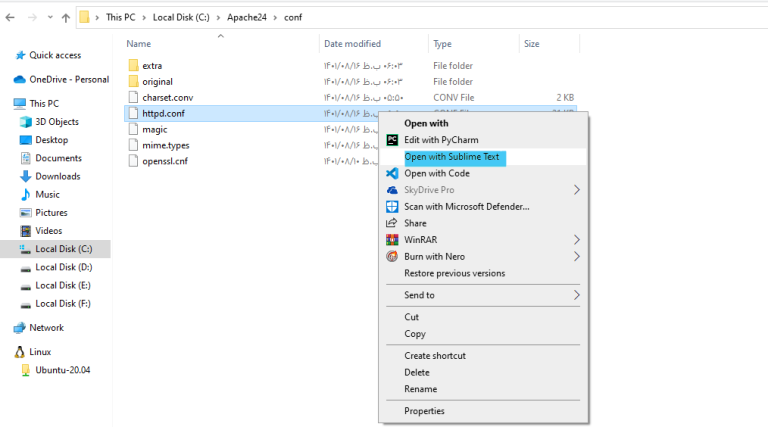Select the extra folder
The height and width of the screenshot is (427, 768).
pos(152,66)
